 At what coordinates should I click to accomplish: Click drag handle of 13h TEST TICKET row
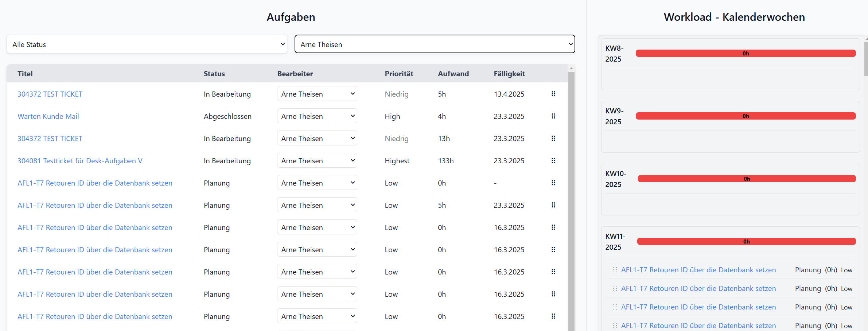(553, 139)
